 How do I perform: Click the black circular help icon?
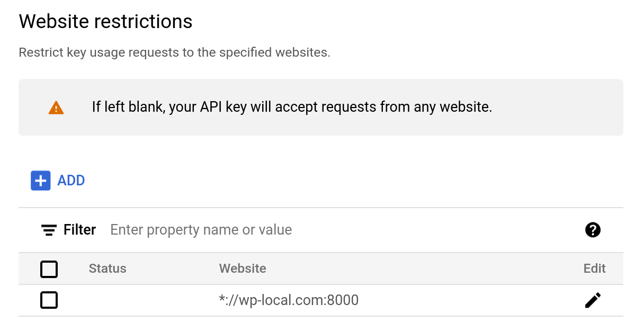point(593,230)
